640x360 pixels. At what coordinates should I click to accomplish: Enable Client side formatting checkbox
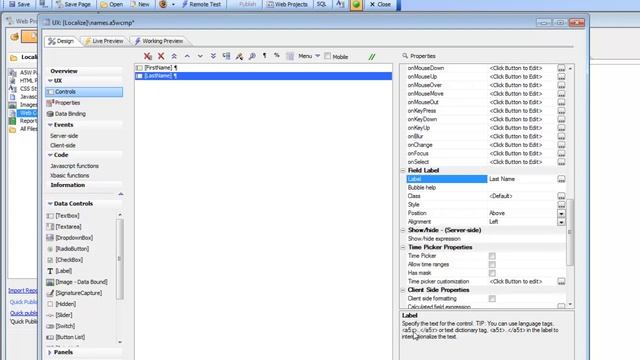[492, 299]
